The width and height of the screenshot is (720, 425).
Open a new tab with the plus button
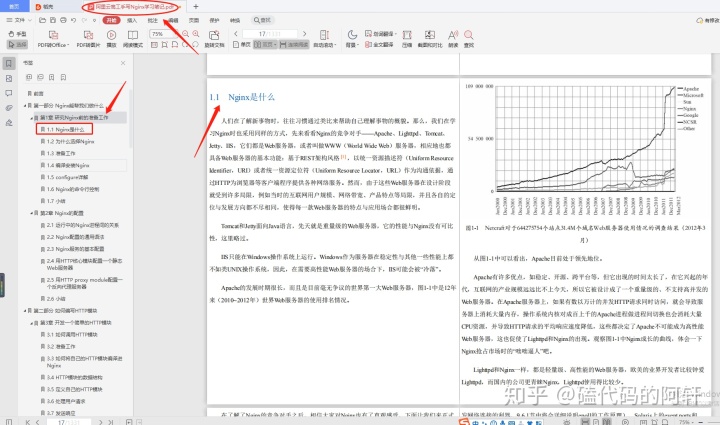[196, 6]
